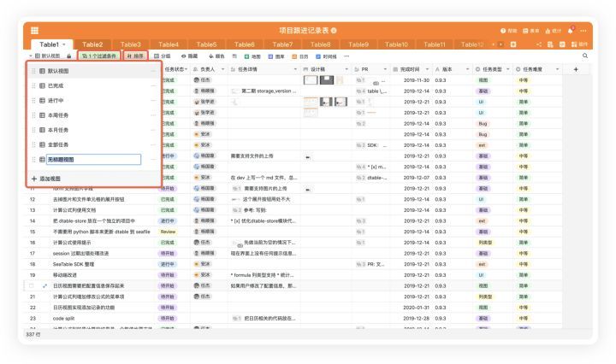
Task: Select the 全部任务 view
Action: pyautogui.click(x=94, y=144)
